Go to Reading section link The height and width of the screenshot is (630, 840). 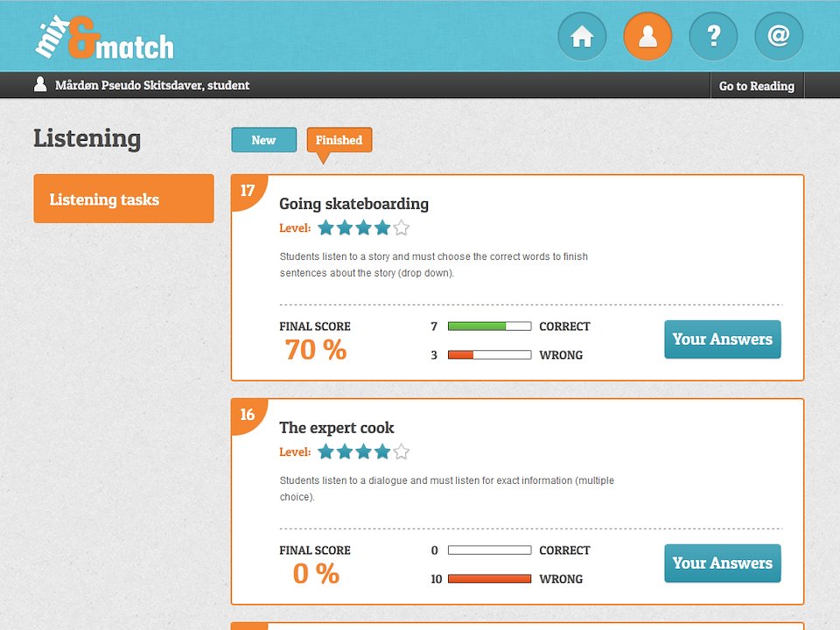pyautogui.click(x=757, y=86)
